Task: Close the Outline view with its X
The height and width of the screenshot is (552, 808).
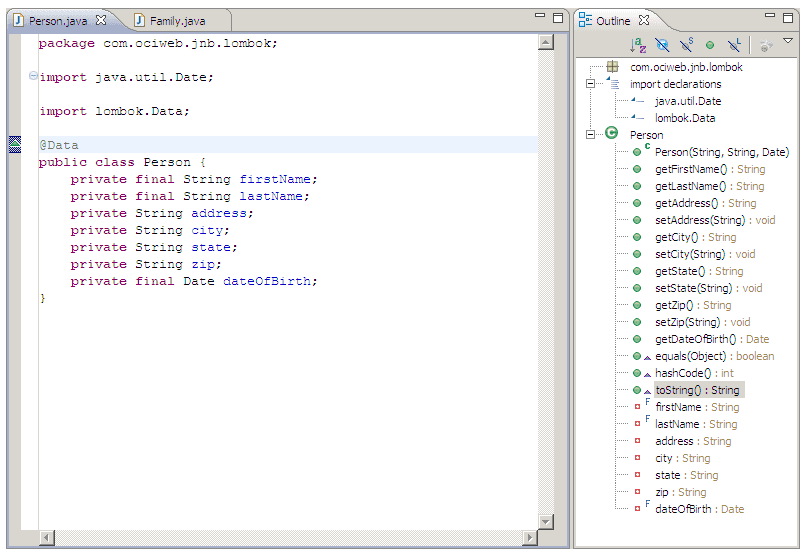Action: 644,20
